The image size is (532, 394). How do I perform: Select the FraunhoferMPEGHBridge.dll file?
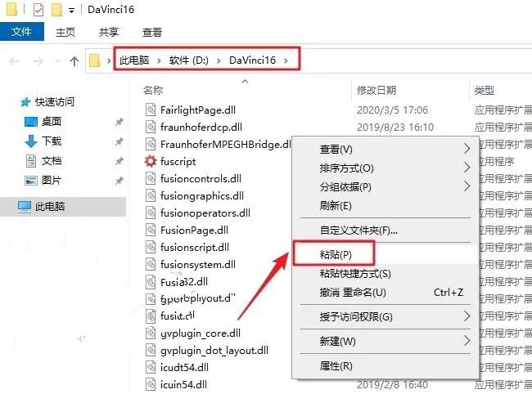pyautogui.click(x=226, y=145)
